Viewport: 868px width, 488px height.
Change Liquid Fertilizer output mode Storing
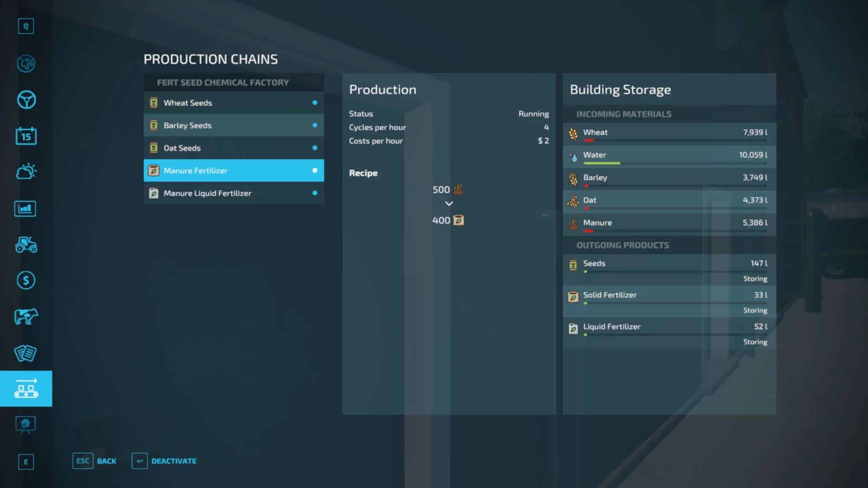[x=755, y=342]
